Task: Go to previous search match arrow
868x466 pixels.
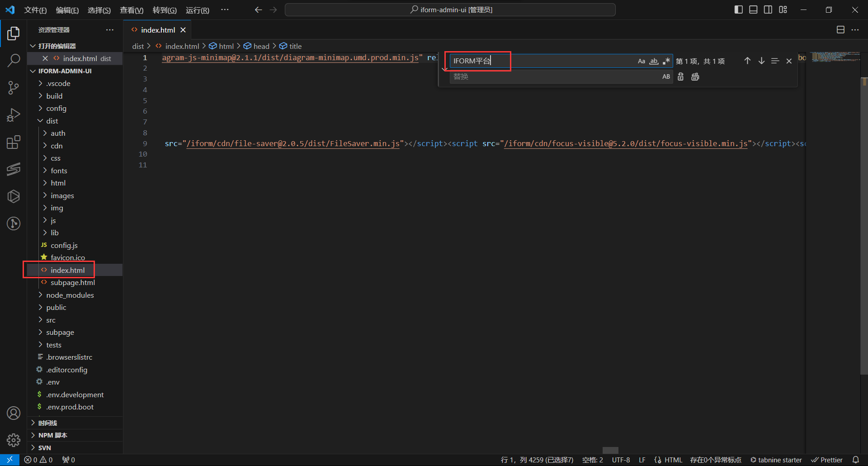Action: point(747,61)
